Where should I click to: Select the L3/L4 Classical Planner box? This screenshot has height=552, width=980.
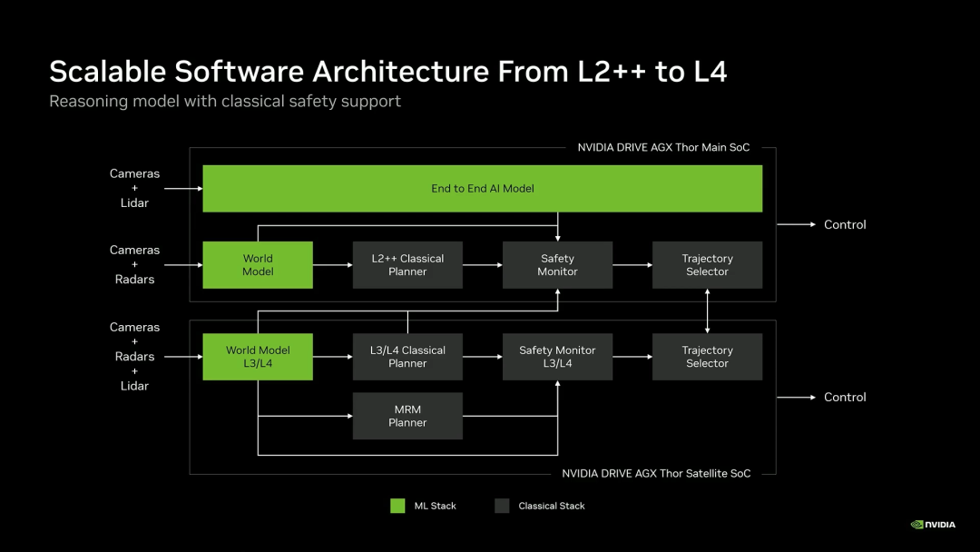(407, 357)
